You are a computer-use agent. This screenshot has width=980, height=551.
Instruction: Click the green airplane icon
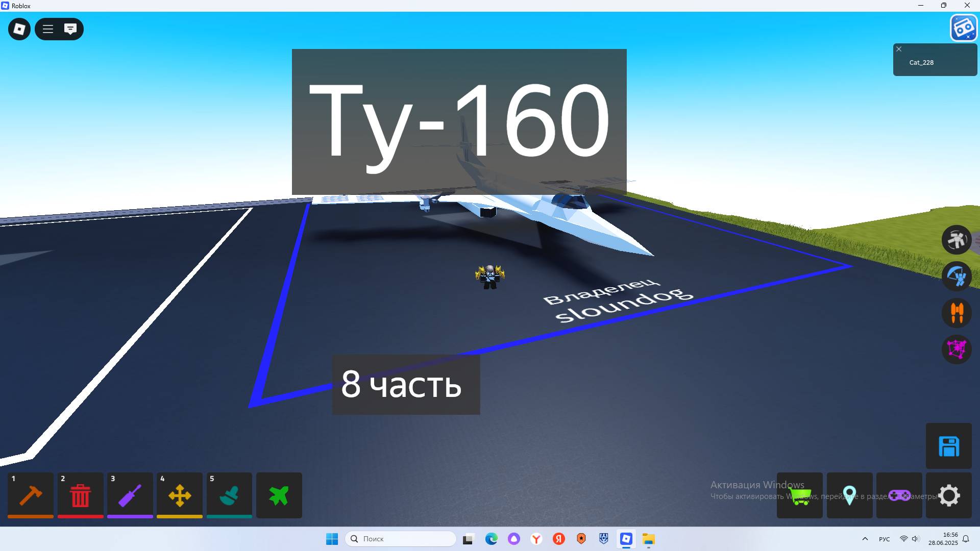click(x=279, y=495)
